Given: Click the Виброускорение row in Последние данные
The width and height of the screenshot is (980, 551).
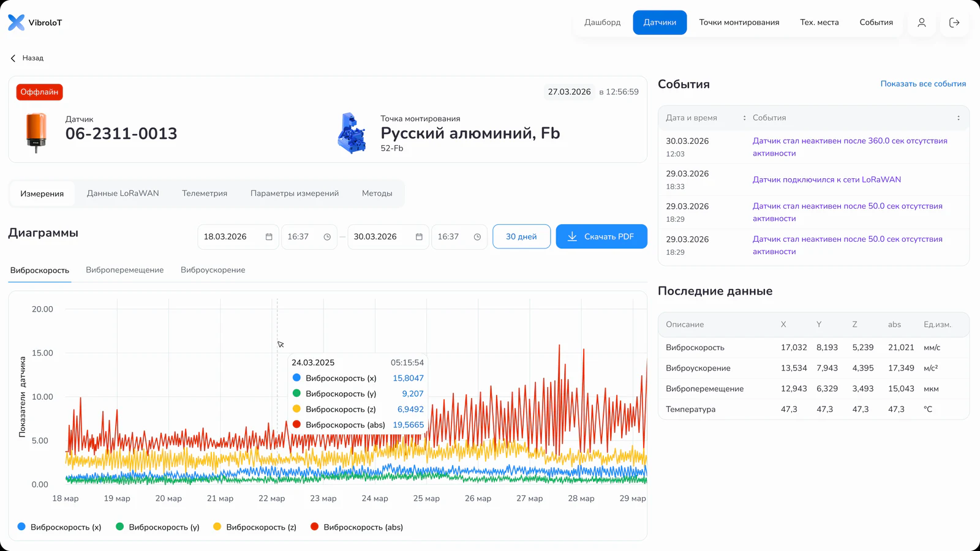Looking at the screenshot, I should [813, 368].
